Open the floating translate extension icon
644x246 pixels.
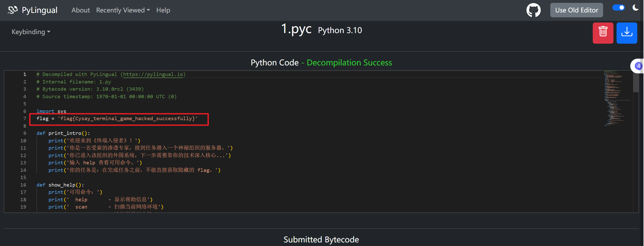638,66
